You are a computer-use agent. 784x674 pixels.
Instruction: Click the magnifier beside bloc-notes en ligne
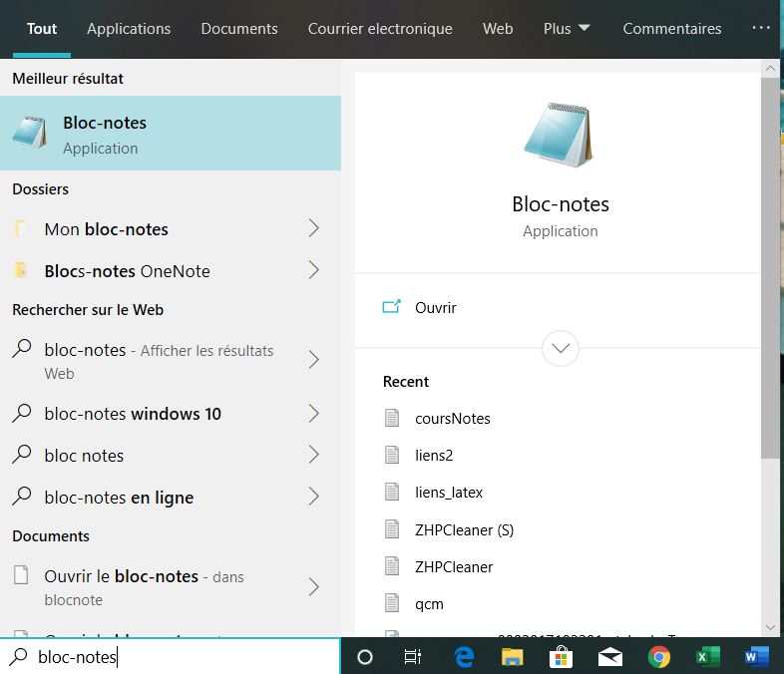22,497
